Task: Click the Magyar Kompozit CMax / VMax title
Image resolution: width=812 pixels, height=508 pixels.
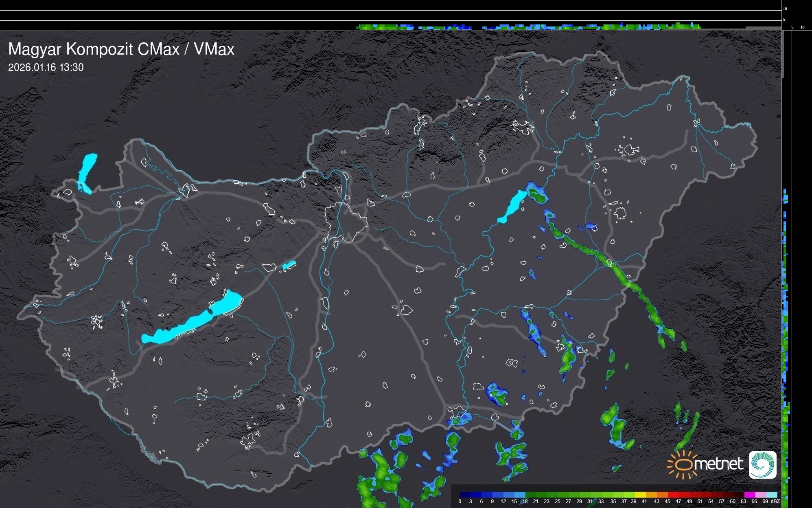Action: (121, 49)
